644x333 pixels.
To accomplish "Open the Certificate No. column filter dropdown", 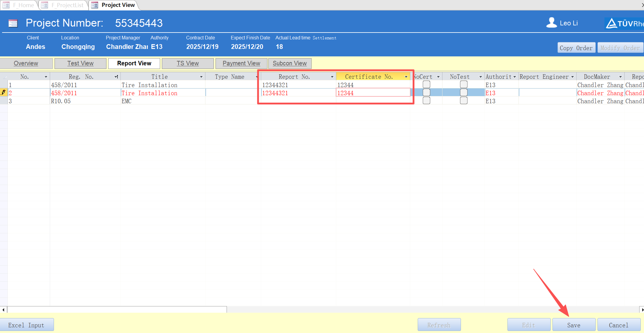I will pyautogui.click(x=406, y=77).
